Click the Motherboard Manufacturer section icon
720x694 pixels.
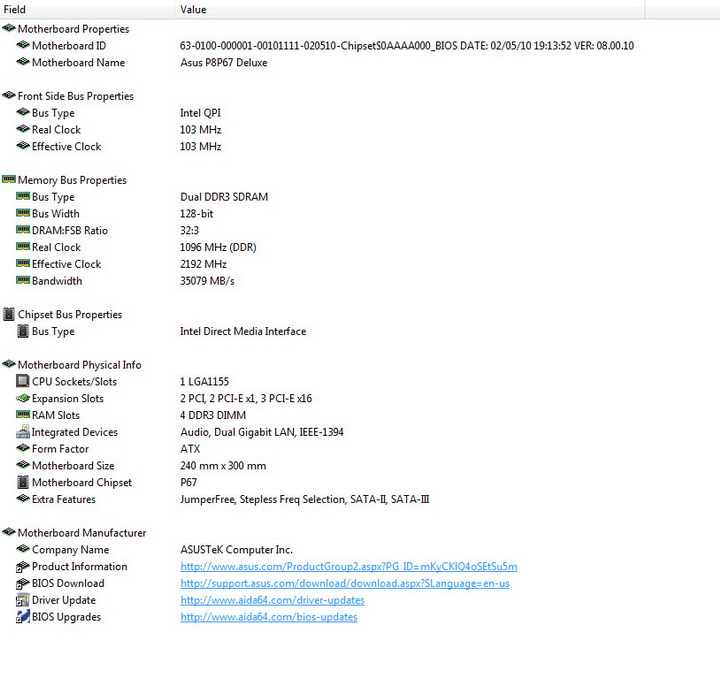[x=9, y=532]
